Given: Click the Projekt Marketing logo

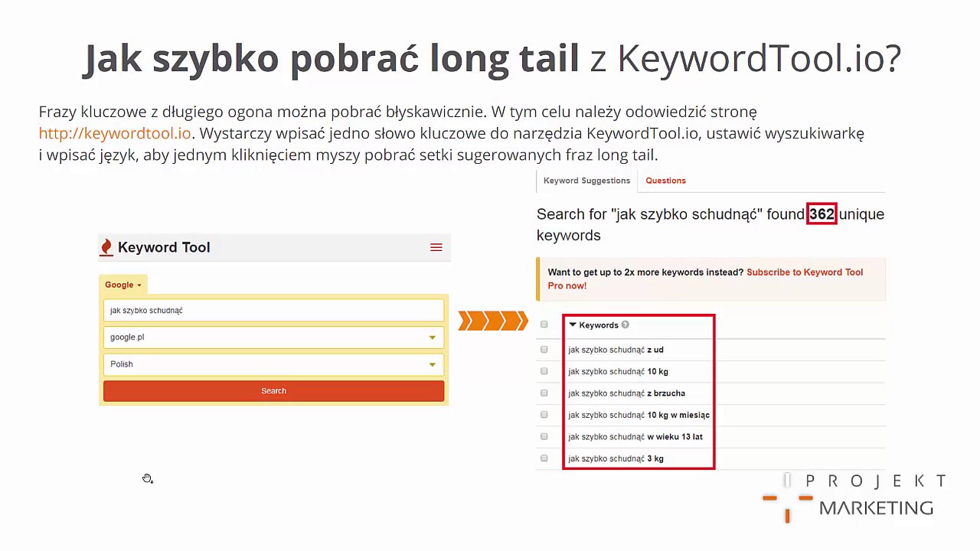Looking at the screenshot, I should coord(855,499).
